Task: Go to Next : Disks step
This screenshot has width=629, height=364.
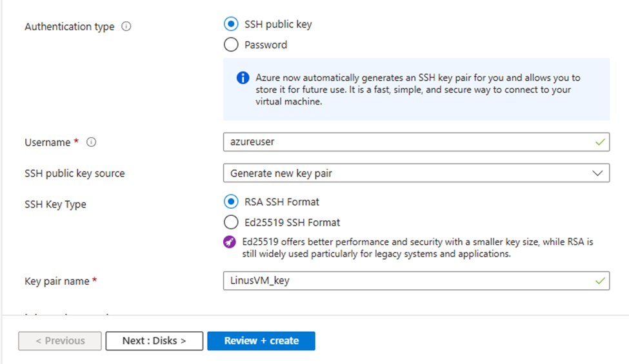Action: (x=154, y=341)
